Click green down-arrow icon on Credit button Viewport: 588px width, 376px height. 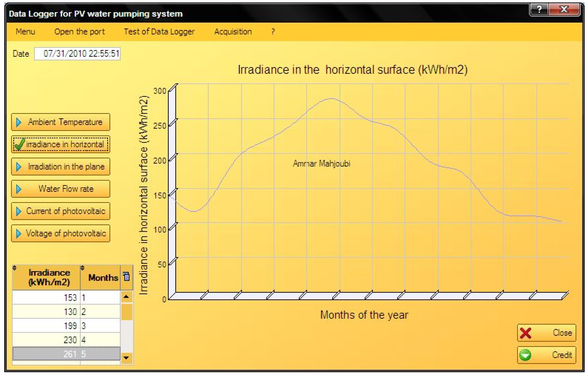tap(525, 355)
